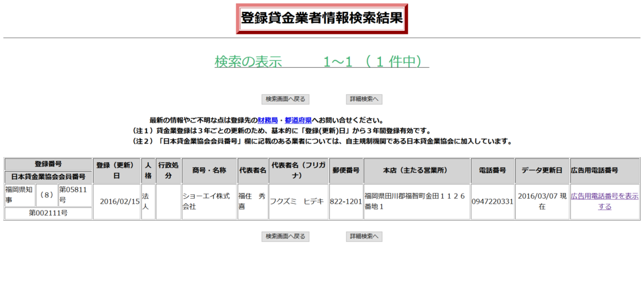Viewport: 644px width, 303px height.
Task: Click the （注２） note about 日本貸金業協会
Action: pyautogui.click(x=321, y=142)
